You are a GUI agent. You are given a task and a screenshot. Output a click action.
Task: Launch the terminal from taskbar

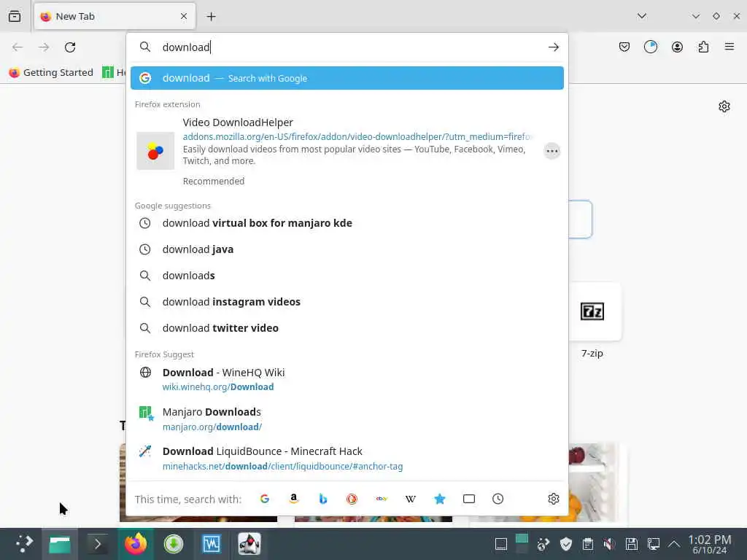click(97, 544)
